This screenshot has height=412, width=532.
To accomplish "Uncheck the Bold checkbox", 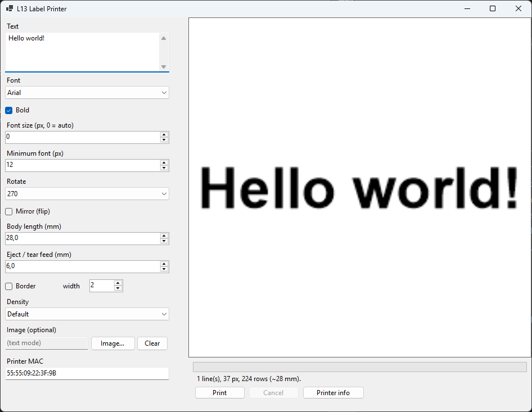I will pyautogui.click(x=9, y=110).
